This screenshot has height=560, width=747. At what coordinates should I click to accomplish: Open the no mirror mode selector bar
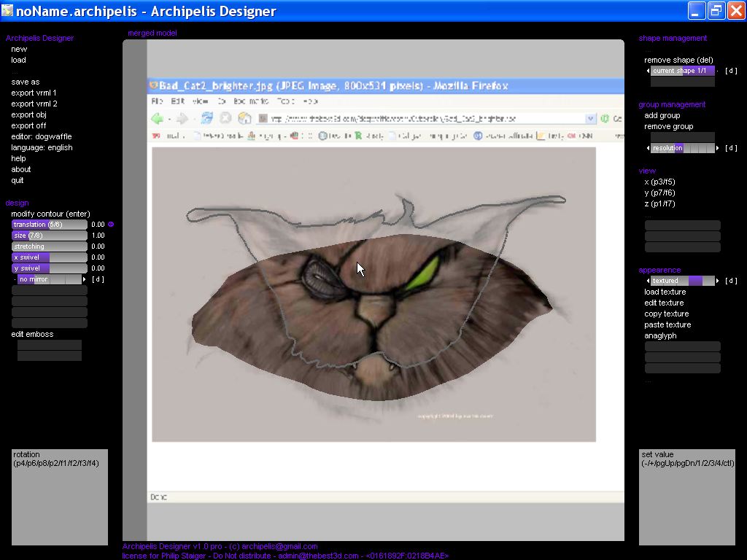click(49, 279)
